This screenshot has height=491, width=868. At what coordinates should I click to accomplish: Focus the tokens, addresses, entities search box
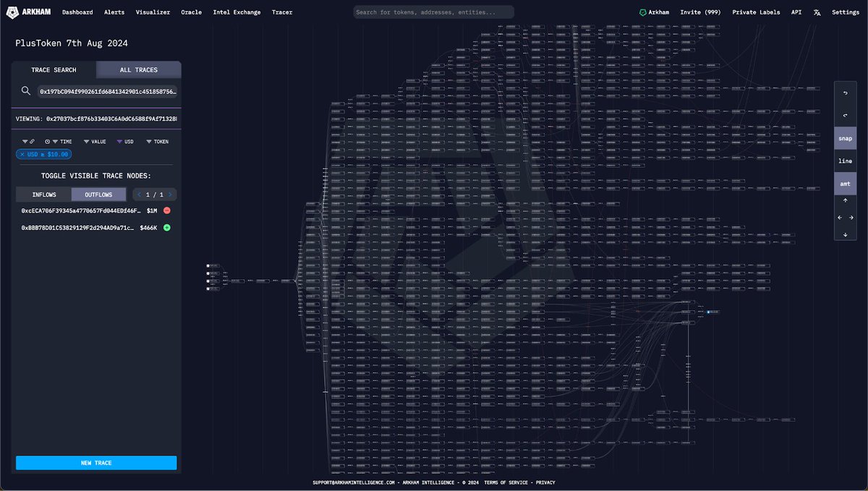pyautogui.click(x=433, y=12)
